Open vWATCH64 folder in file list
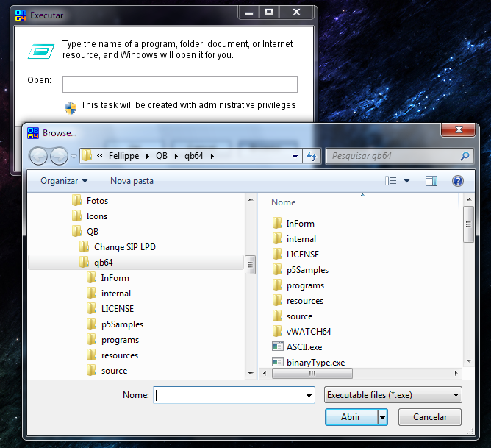This screenshot has height=448, width=491. click(308, 331)
